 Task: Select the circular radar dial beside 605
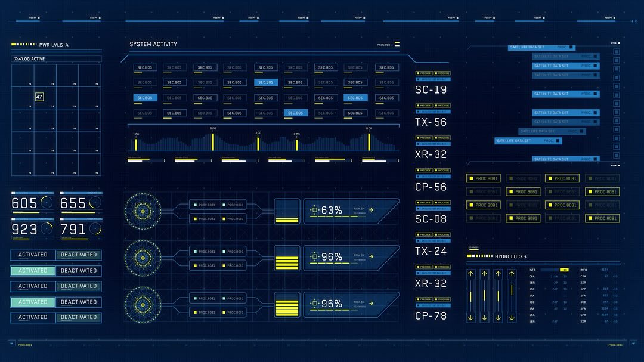(x=47, y=202)
